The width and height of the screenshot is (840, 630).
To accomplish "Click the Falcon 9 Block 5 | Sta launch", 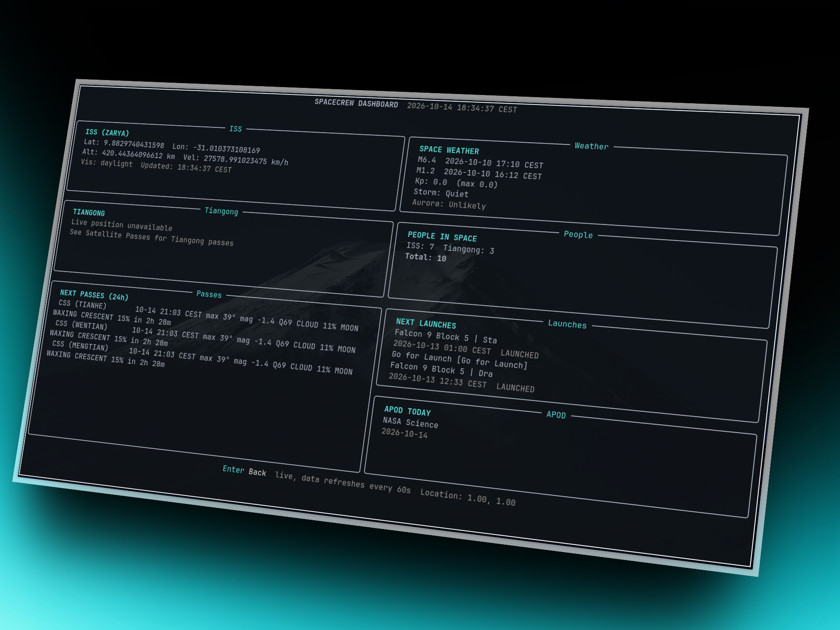I will point(445,336).
